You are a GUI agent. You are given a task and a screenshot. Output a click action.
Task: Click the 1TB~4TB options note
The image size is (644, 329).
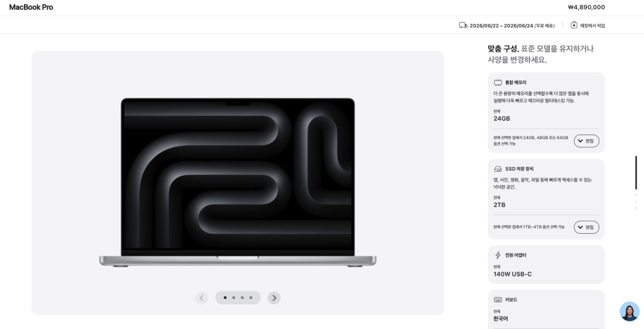pos(529,227)
